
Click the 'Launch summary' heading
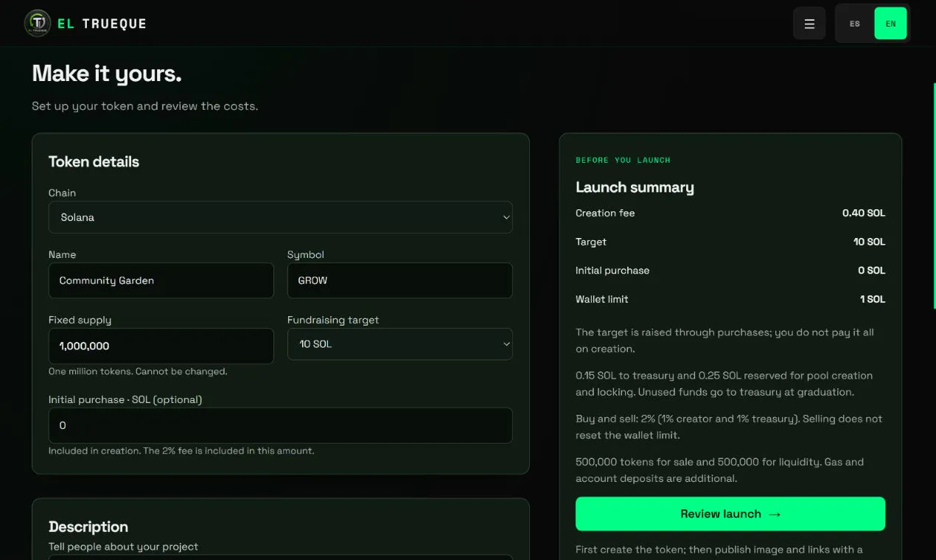pyautogui.click(x=635, y=187)
